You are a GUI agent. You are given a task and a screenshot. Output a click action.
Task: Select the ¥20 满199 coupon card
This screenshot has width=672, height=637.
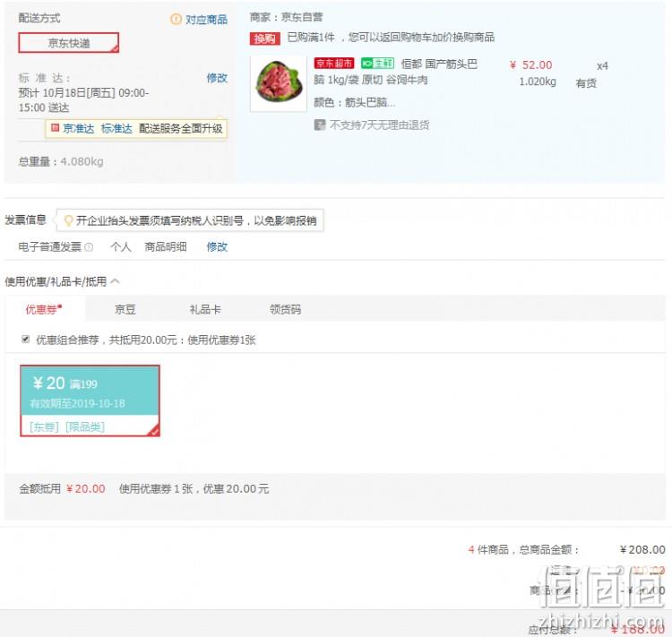90,400
